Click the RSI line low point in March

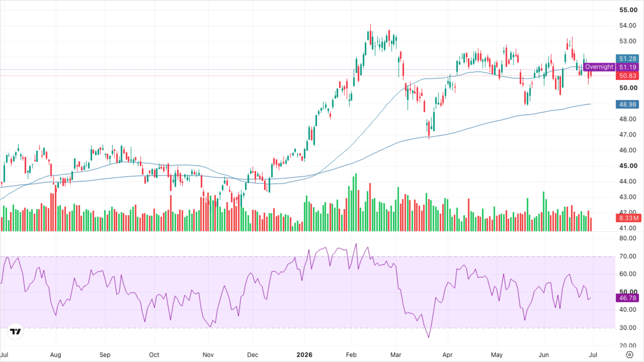click(x=429, y=337)
